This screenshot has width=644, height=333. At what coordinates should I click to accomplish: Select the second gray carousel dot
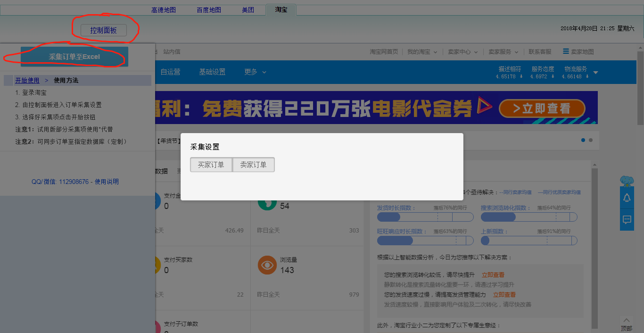point(591,140)
